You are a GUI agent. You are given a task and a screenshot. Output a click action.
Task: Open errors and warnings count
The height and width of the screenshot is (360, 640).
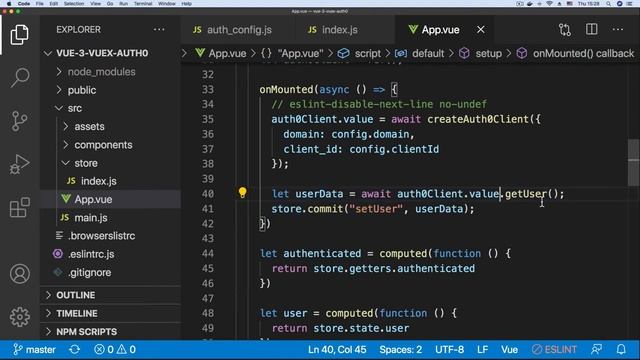point(115,349)
